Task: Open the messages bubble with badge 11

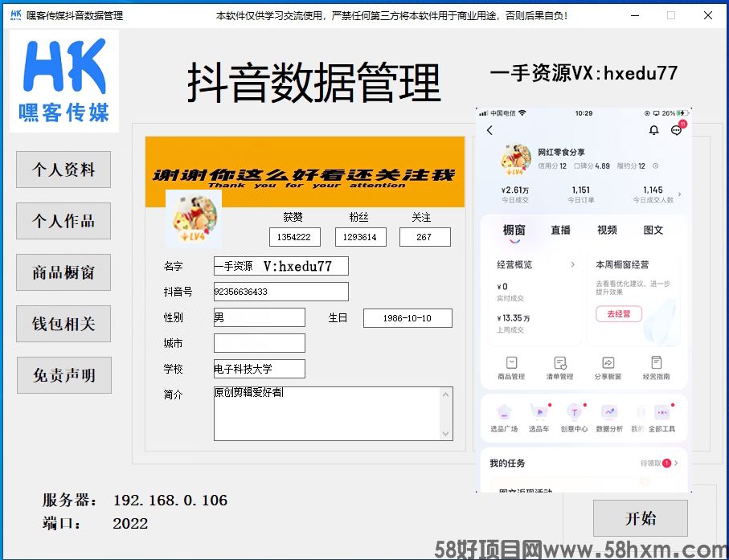Action: pos(678,129)
